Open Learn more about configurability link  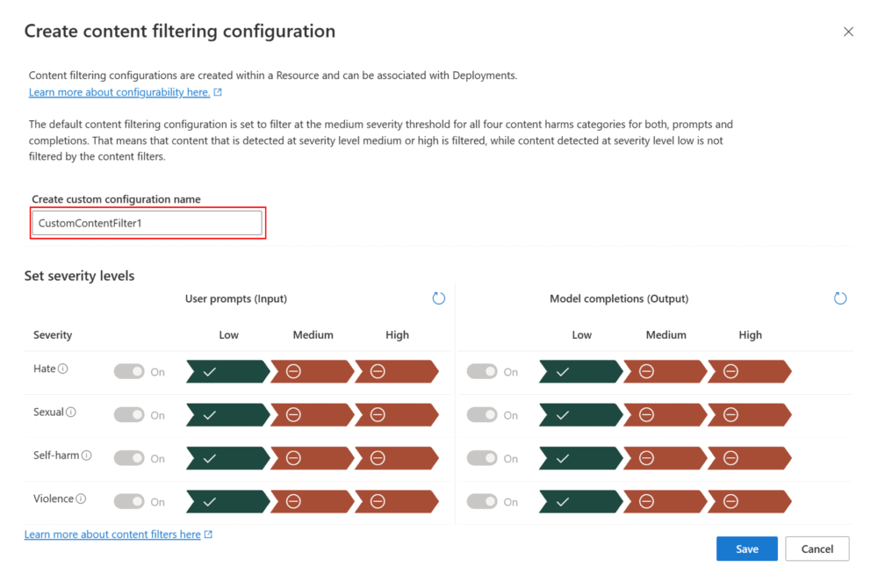(119, 92)
